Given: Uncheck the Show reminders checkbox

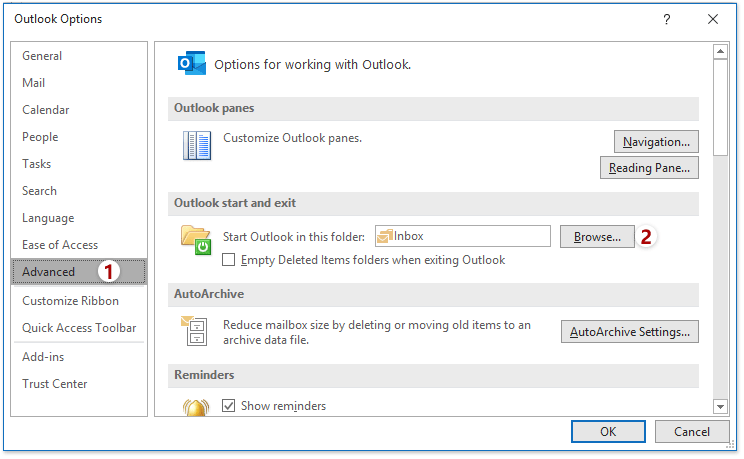Looking at the screenshot, I should 229,406.
